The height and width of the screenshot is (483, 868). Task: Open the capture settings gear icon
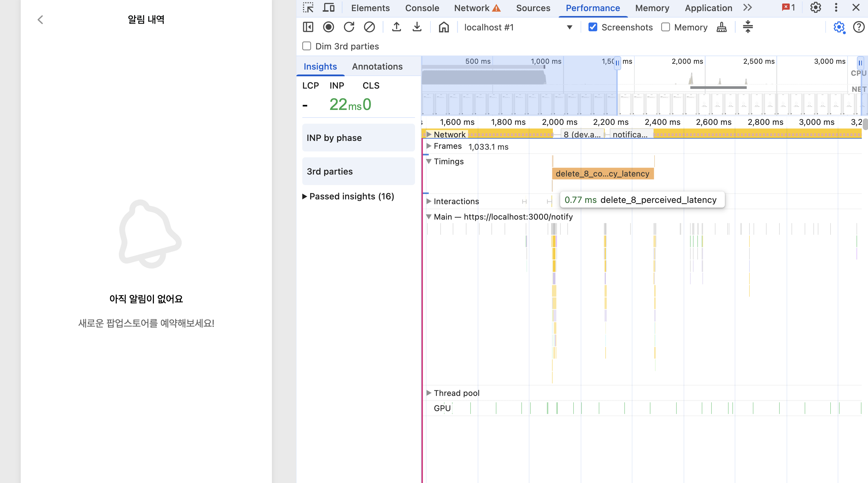(x=839, y=27)
